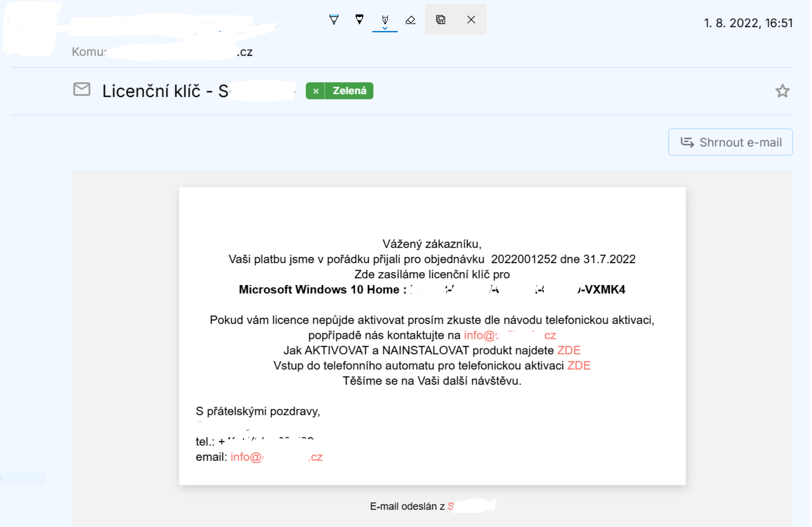Star this email as favorite

[x=782, y=91]
